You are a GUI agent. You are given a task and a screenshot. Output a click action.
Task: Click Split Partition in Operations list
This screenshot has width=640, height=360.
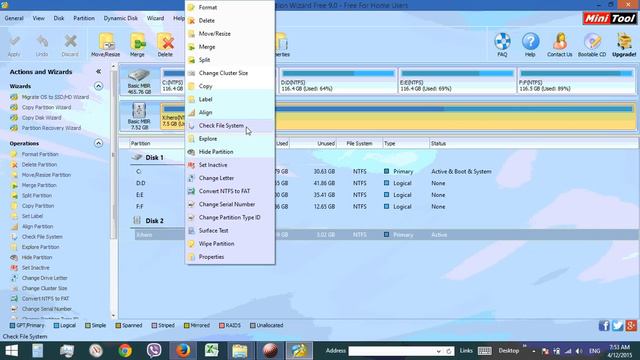tap(36, 196)
